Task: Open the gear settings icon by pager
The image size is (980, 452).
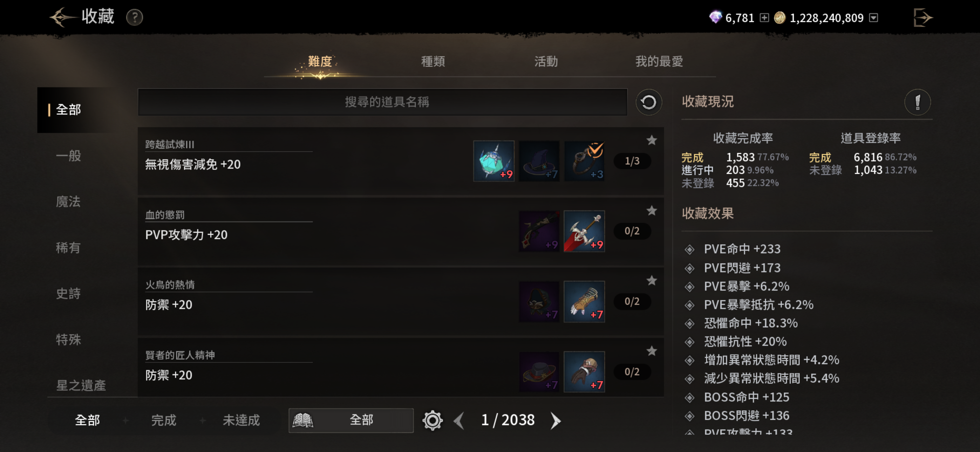Action: tap(432, 420)
